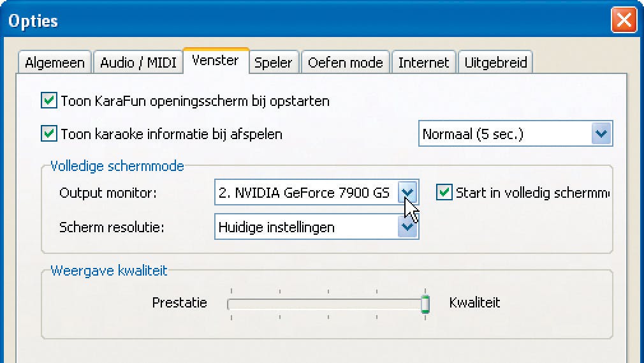Viewport: 644px width, 363px height.
Task: Open the Algemeen tab
Action: coord(55,63)
